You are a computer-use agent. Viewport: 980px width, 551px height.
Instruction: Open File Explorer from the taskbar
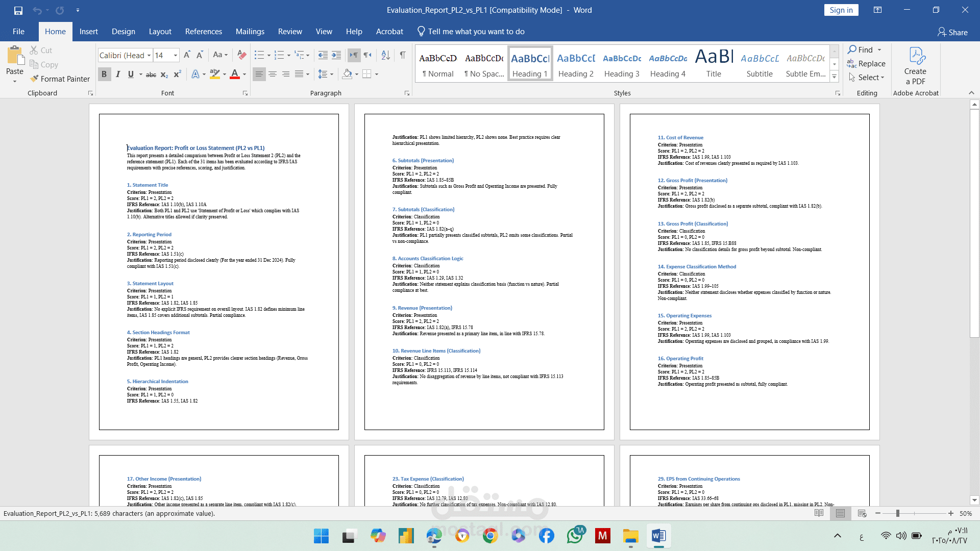[631, 536]
